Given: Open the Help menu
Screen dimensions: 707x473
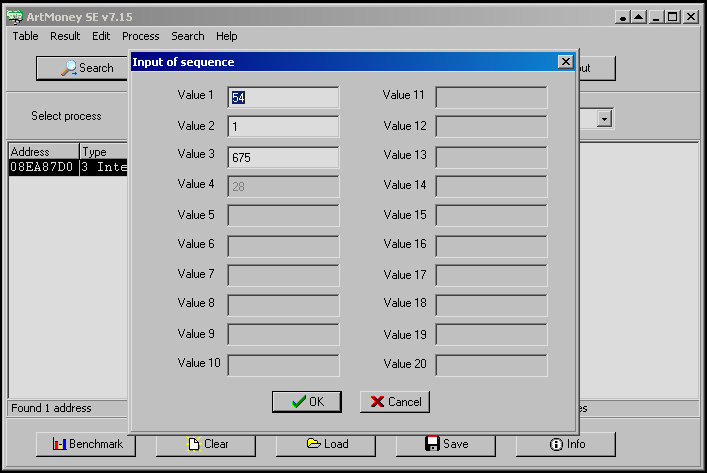Looking at the screenshot, I should pos(226,36).
